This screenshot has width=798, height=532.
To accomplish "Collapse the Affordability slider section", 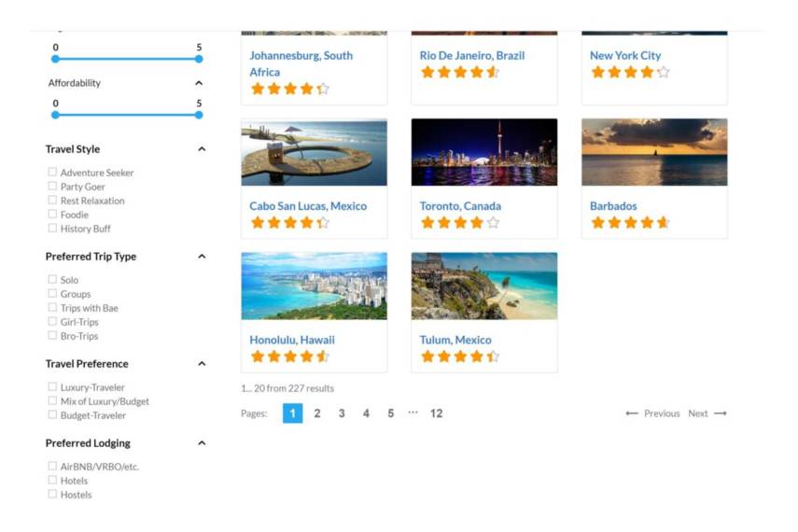I will (x=199, y=83).
